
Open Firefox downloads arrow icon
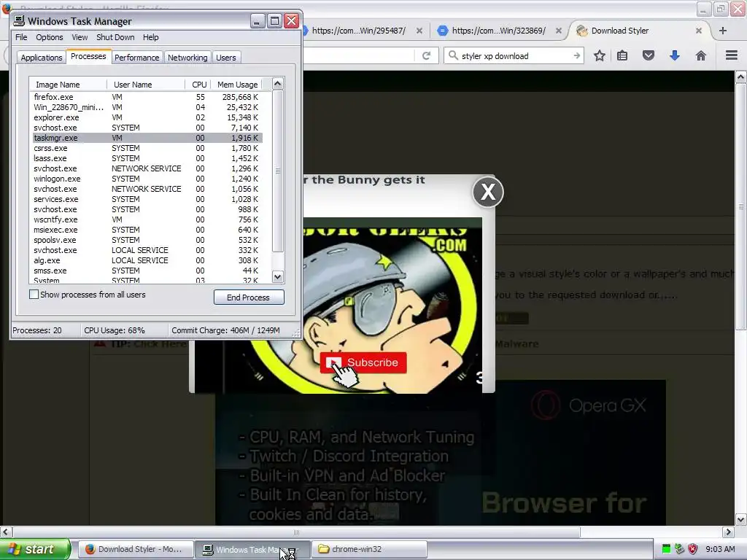pyautogui.click(x=675, y=55)
